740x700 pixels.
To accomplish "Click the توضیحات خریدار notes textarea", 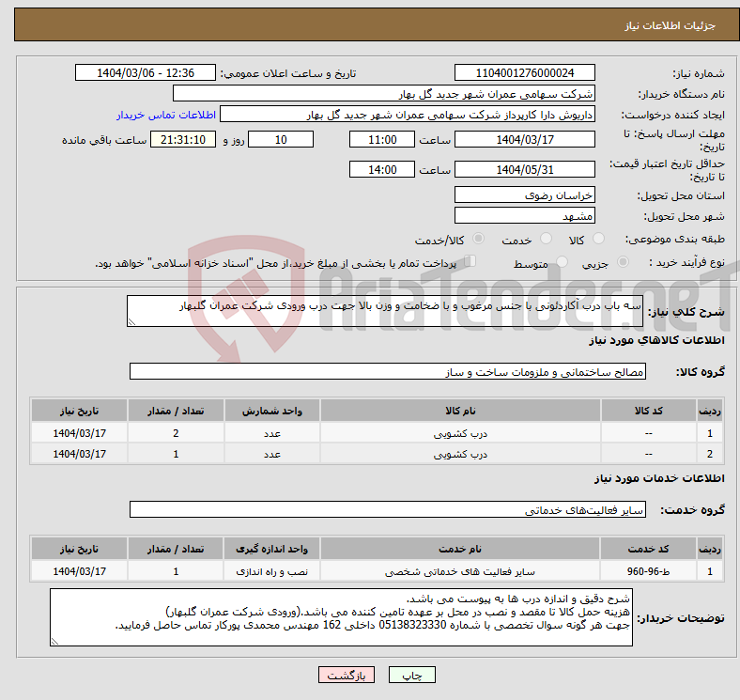I will pos(341,617).
